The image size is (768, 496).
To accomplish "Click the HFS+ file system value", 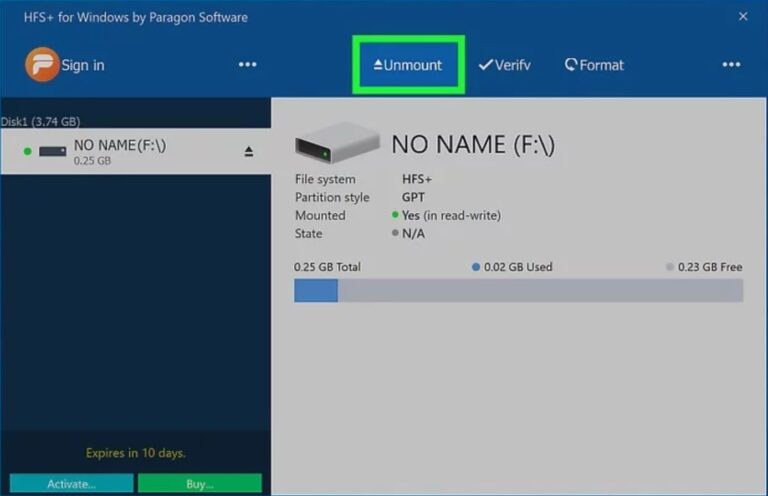I will 417,179.
